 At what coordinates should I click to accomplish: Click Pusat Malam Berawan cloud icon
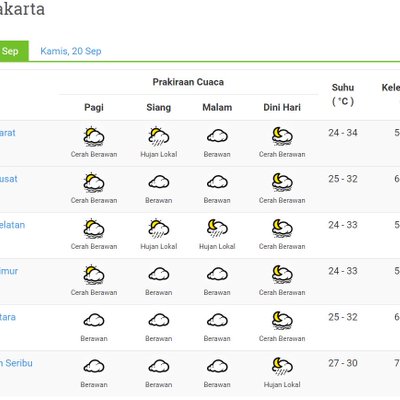pyautogui.click(x=217, y=182)
